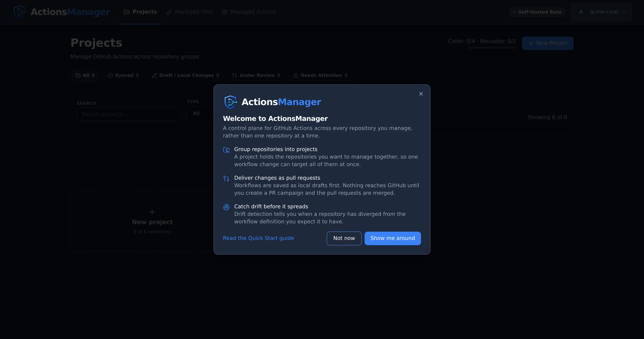Filter by Needs Attention status
Image resolution: width=644 pixels, height=339 pixels.
tap(320, 75)
